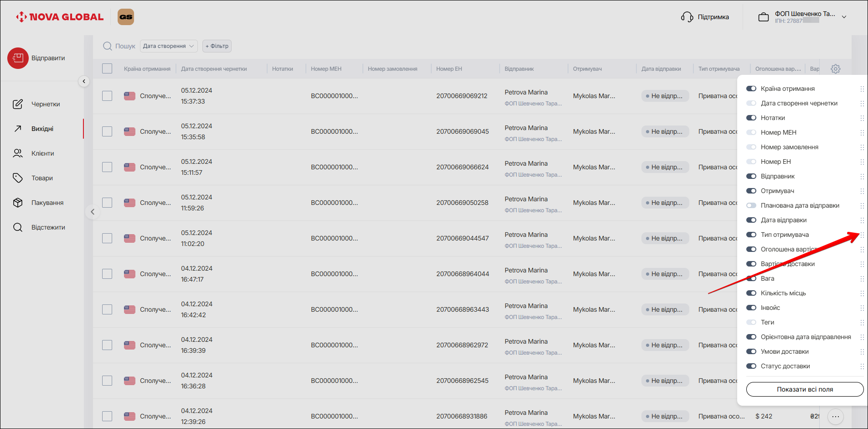Click the red Відправити send icon
Image resolution: width=868 pixels, height=429 pixels.
coord(18,58)
